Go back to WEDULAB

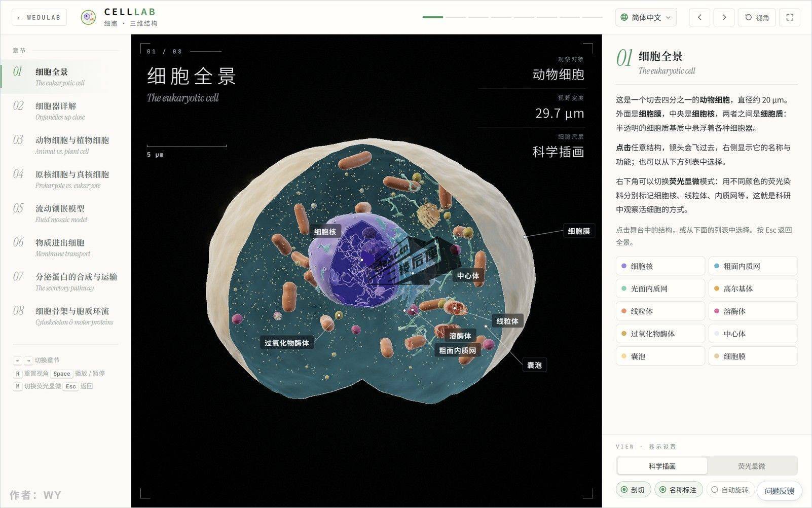coord(39,17)
